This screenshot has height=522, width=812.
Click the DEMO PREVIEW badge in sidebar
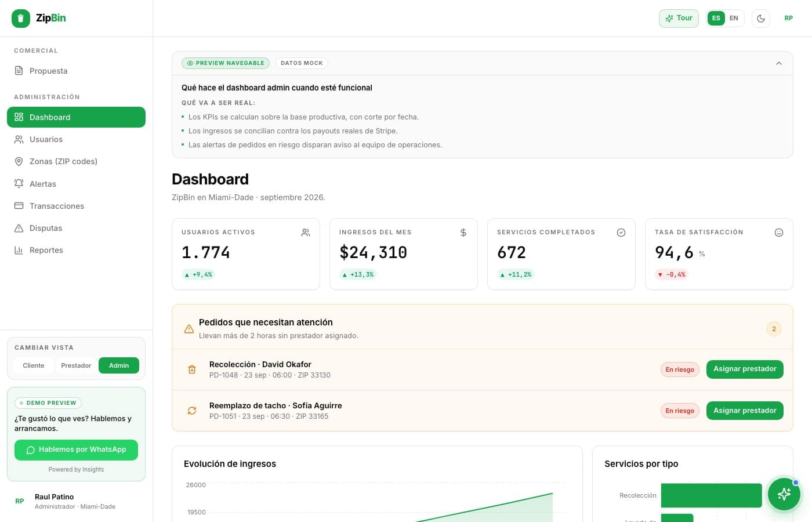coord(48,403)
